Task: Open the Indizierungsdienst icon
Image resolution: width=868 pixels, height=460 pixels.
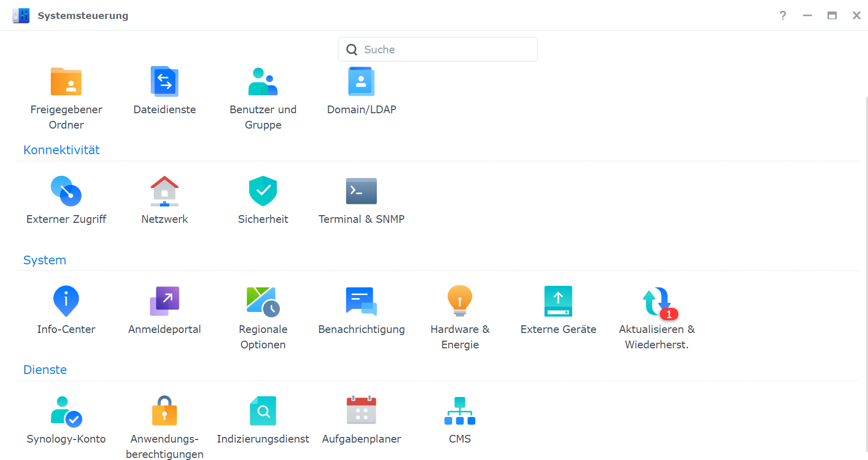Action: tap(263, 411)
